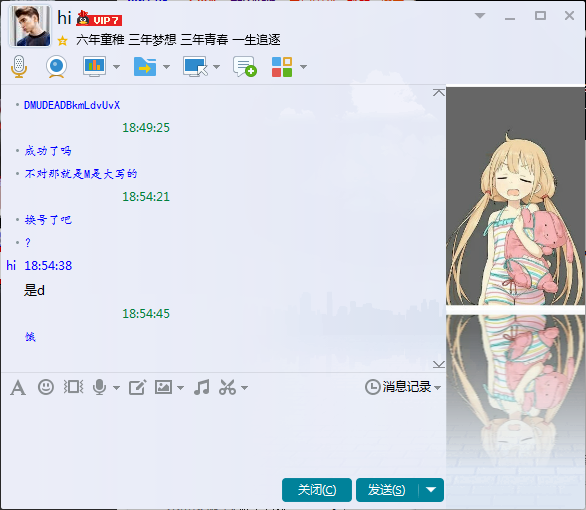Screen dimensions: 586x510
Task: Open the apps grid icon
Action: pos(282,67)
